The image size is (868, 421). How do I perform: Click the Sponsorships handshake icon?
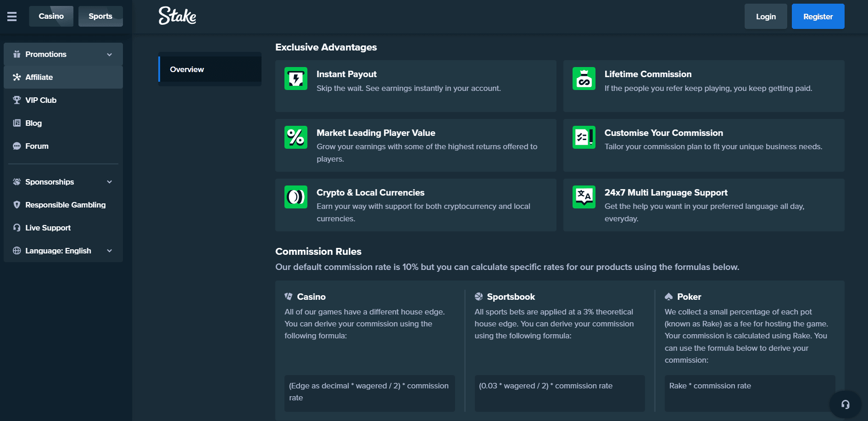coord(17,182)
